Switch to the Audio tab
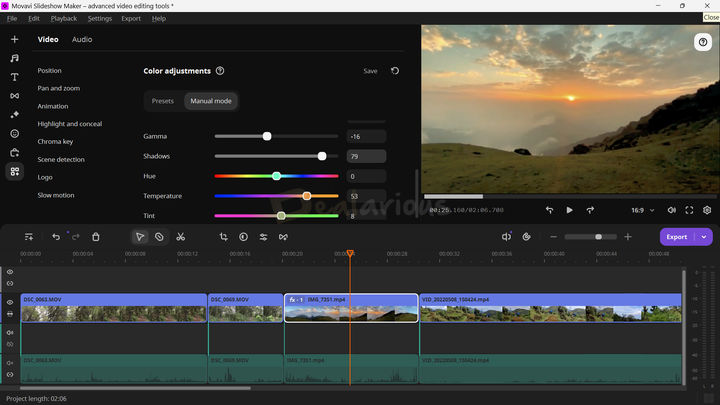 (82, 39)
